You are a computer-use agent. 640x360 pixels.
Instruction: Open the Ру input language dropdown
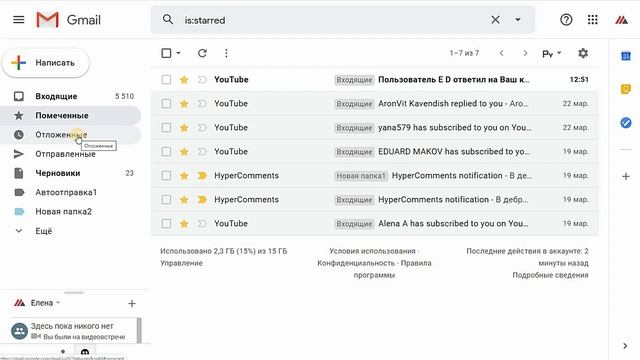pos(551,53)
